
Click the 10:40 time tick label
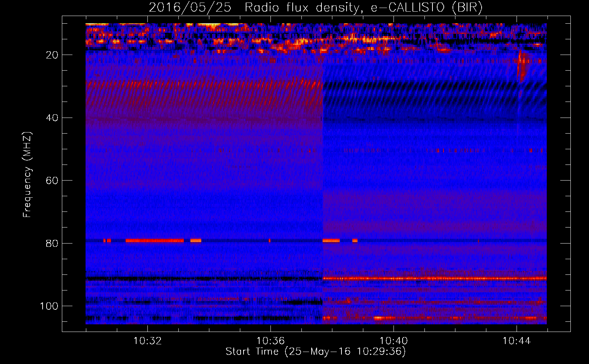[394, 341]
